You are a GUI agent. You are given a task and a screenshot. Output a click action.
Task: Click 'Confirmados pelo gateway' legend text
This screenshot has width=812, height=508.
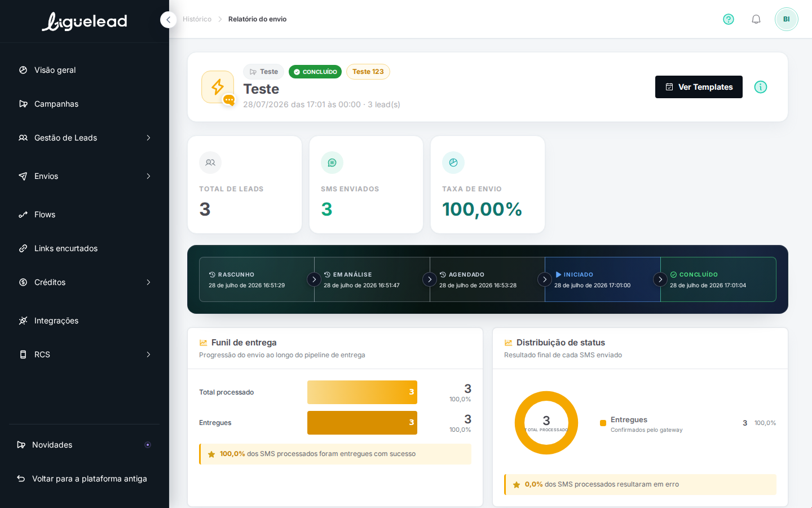click(646, 430)
